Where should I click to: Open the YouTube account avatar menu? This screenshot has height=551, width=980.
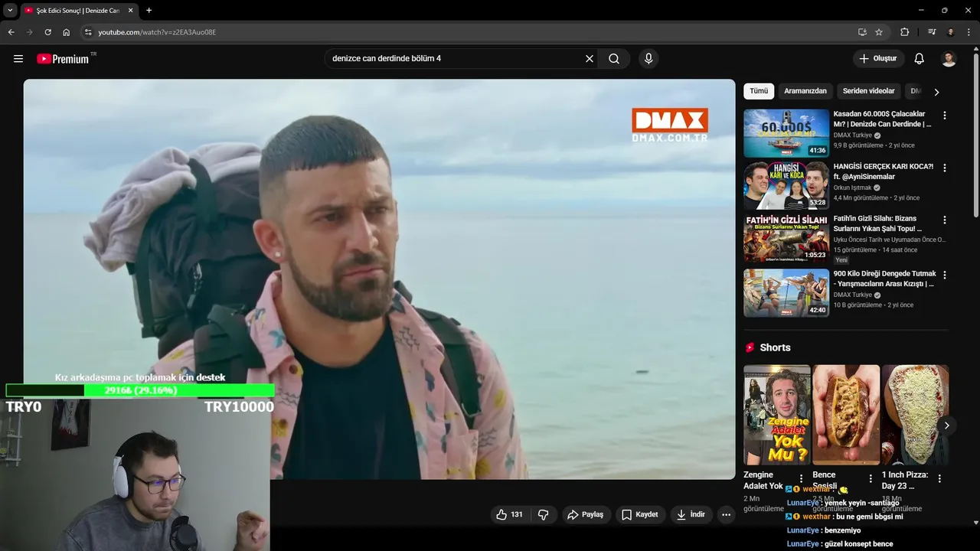[949, 59]
